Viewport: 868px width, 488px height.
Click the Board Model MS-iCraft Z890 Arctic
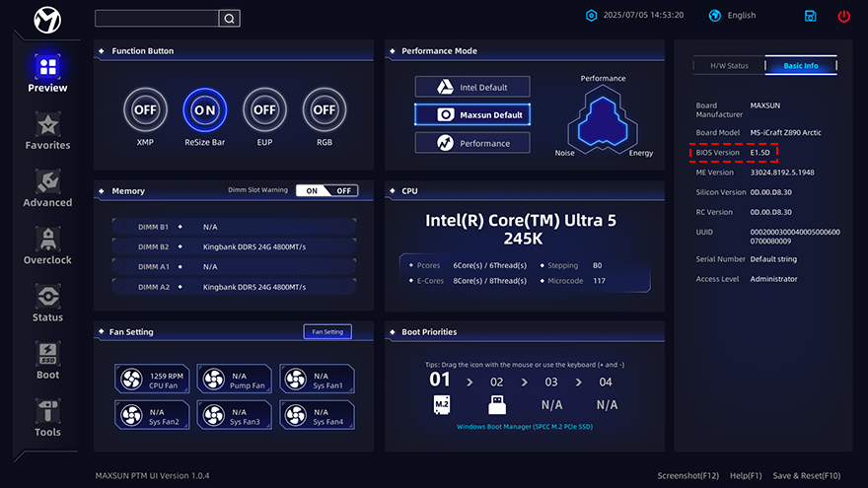click(x=785, y=133)
